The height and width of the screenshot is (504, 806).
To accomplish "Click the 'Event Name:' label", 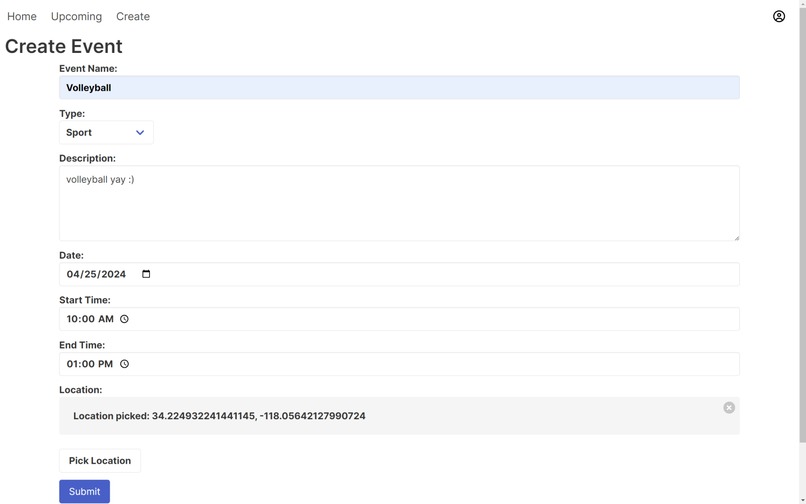I will [88, 68].
